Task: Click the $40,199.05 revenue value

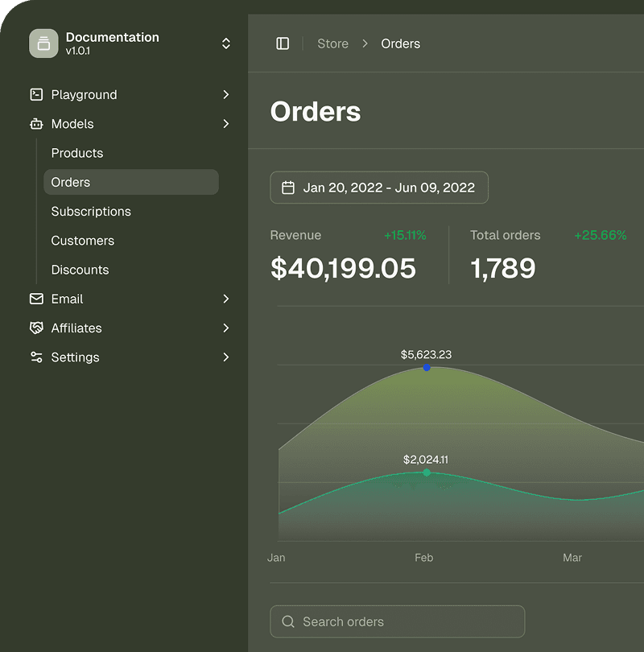Action: pyautogui.click(x=343, y=268)
